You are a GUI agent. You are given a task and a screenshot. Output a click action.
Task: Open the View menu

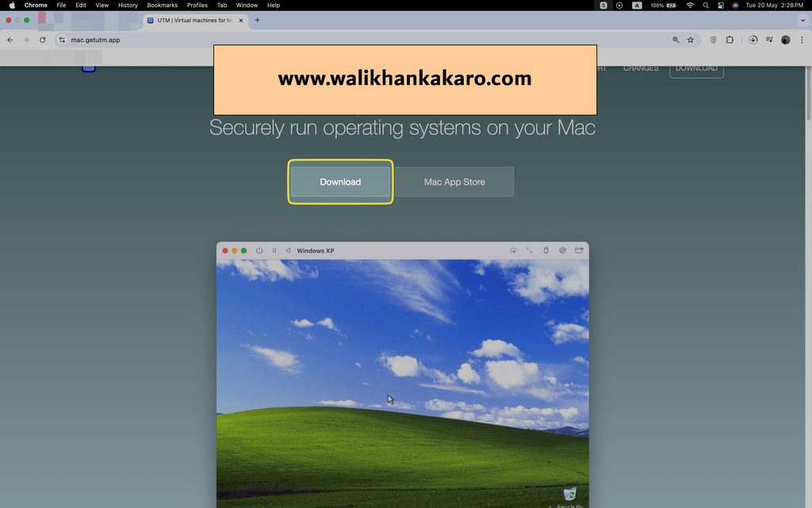102,6
